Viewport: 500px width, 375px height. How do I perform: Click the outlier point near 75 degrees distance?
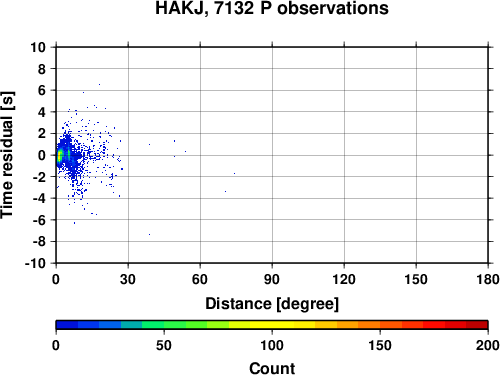point(234,173)
